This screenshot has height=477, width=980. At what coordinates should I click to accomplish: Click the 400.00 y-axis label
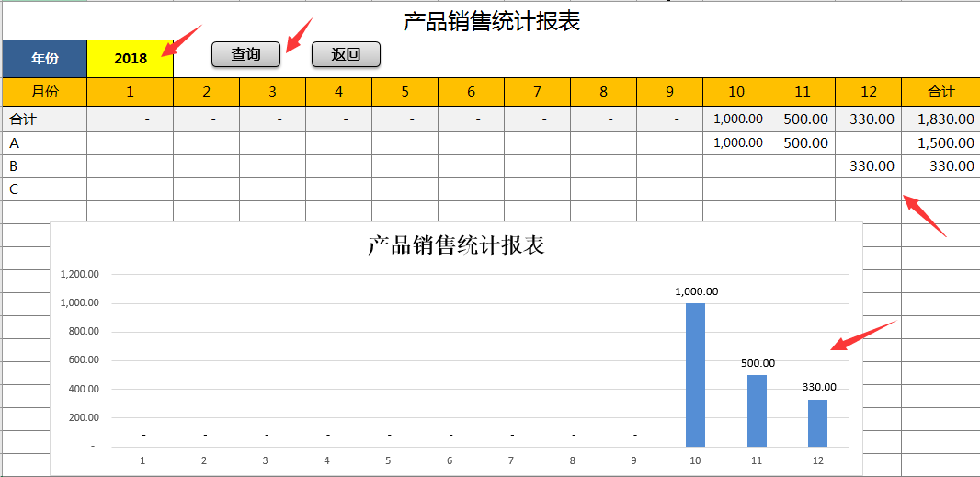(84, 389)
